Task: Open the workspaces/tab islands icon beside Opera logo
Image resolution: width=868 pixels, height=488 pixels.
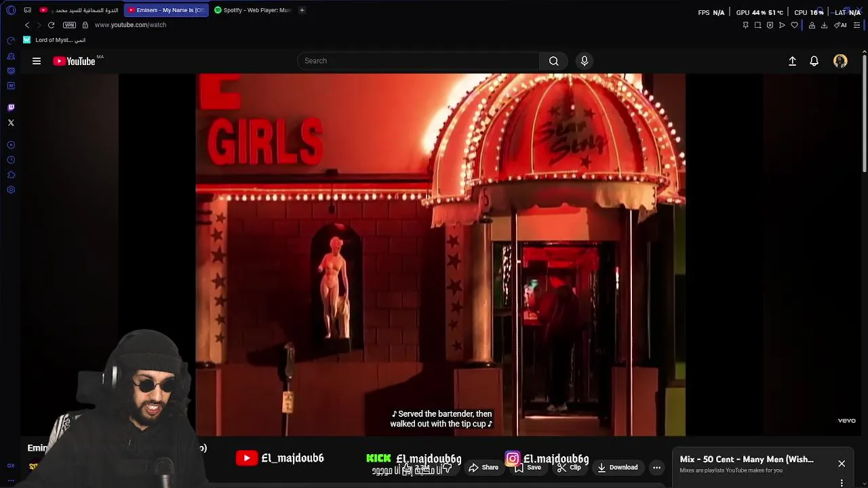Action: coord(28,10)
